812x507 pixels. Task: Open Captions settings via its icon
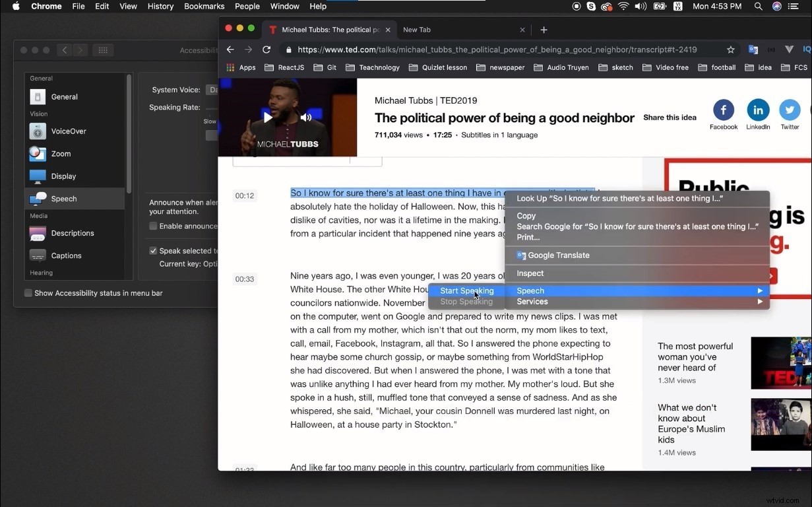click(x=37, y=255)
